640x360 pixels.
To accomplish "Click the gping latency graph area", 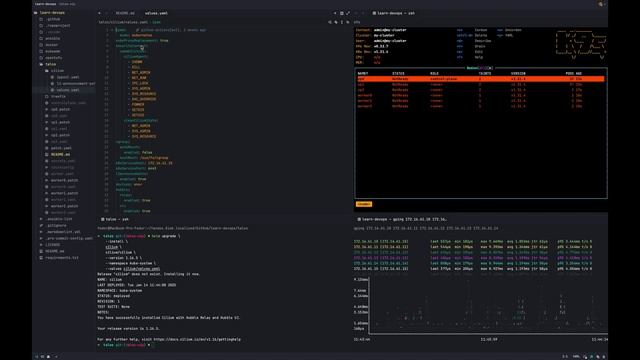I will click(x=488, y=305).
